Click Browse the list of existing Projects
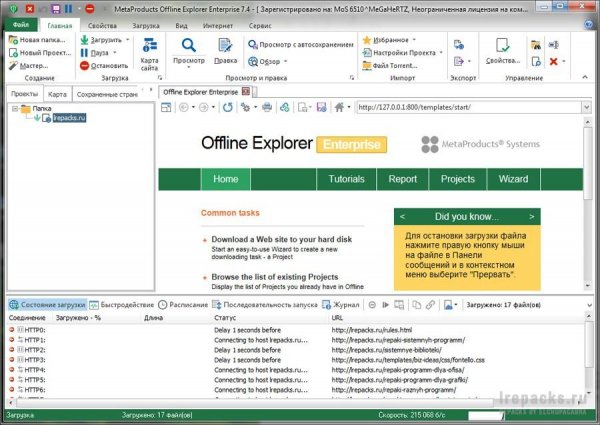The image size is (600, 425). (275, 277)
